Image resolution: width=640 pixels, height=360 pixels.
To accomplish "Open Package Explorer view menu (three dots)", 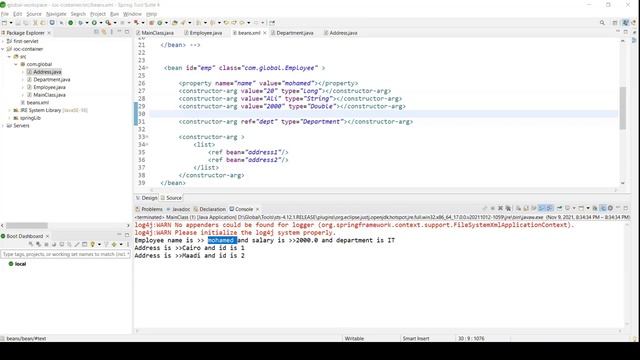I will tap(112, 32).
